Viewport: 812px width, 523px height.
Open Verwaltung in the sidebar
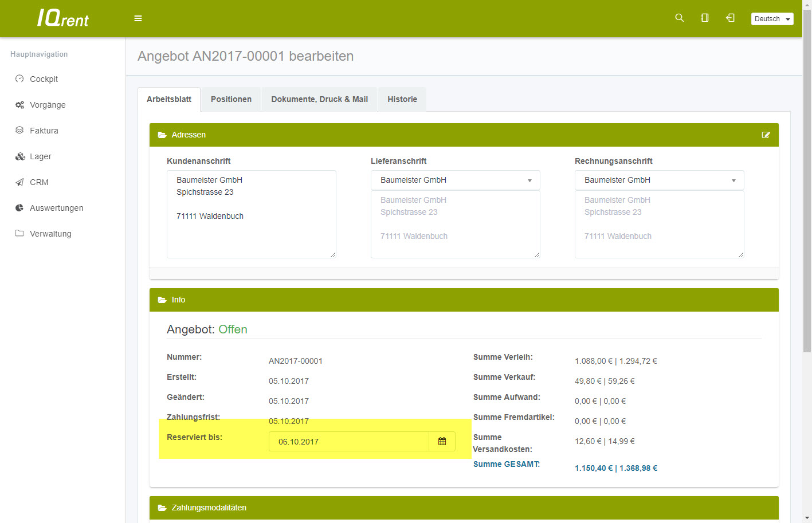(50, 234)
